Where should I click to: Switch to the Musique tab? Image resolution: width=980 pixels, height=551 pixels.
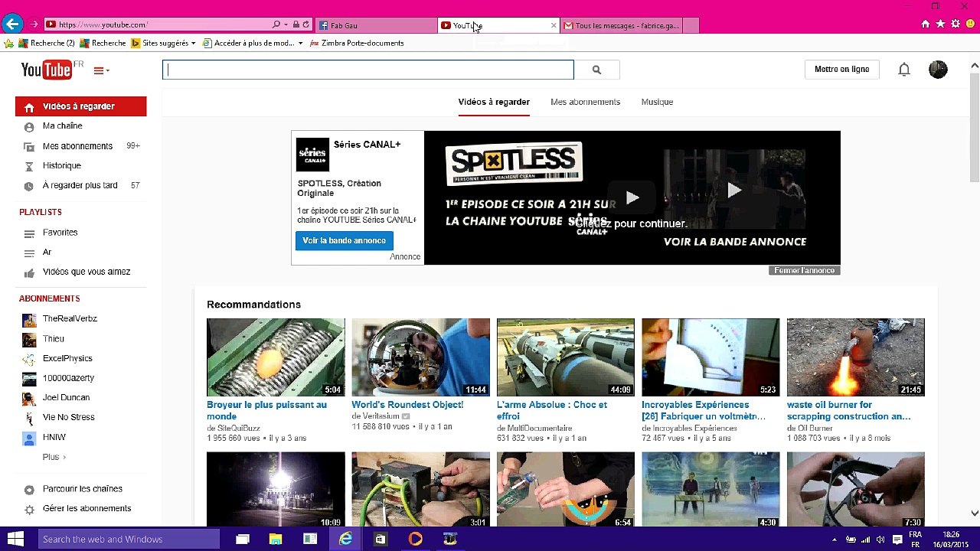point(657,102)
